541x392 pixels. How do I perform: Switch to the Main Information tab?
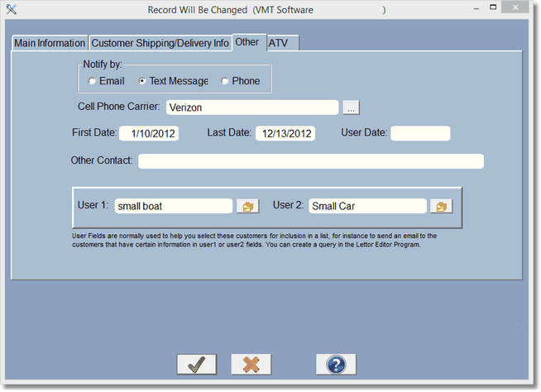pyautogui.click(x=50, y=43)
